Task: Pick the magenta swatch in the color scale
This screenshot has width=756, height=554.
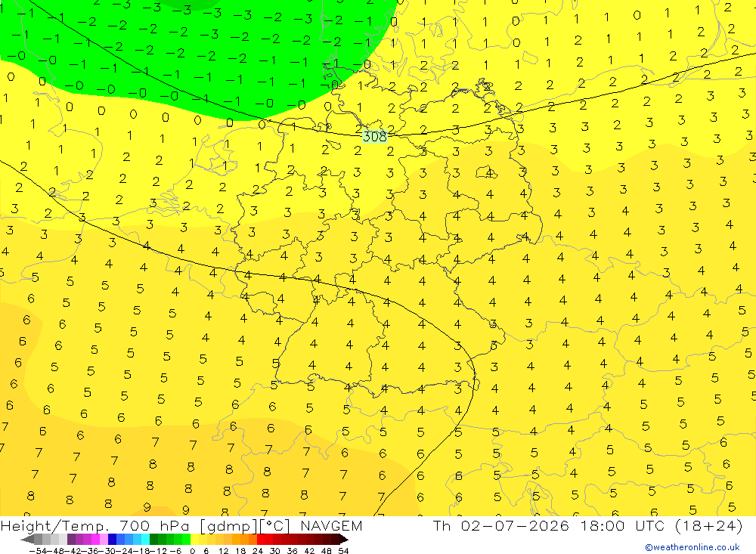Action: click(95, 540)
